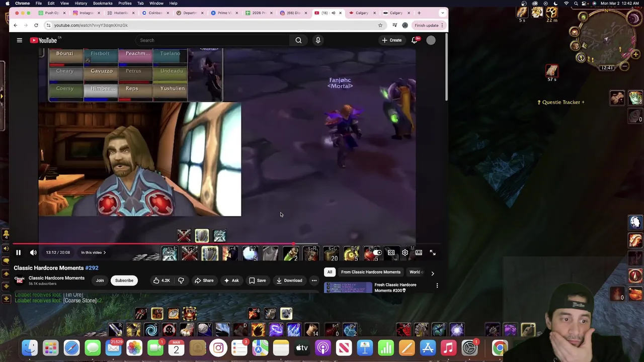The image size is (644, 362).
Task: Share the video
Action: pyautogui.click(x=204, y=281)
